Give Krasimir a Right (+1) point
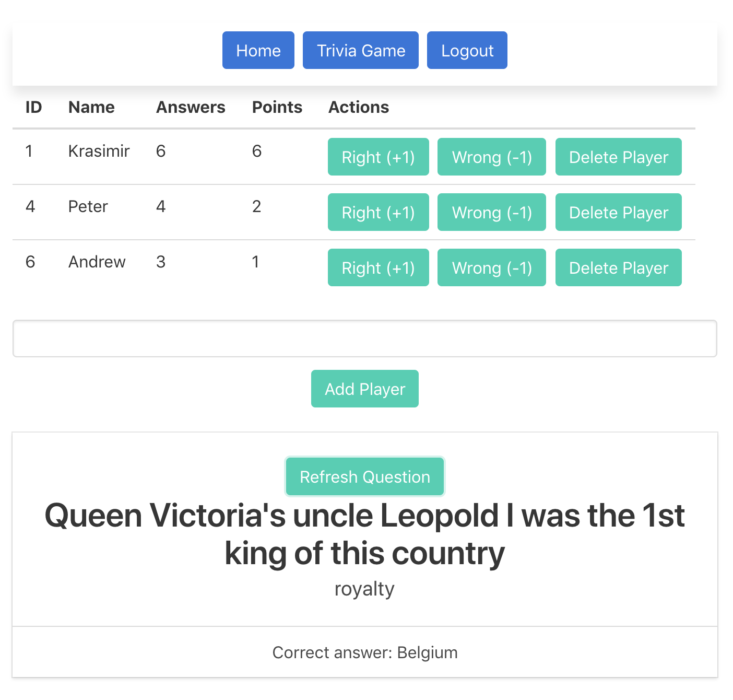This screenshot has height=700, width=733. click(379, 157)
